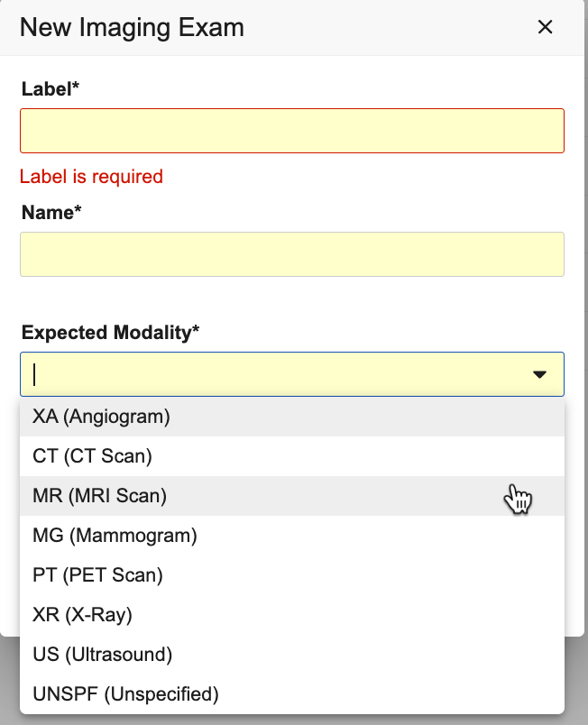
Task: Click the 'Expected Modality*' caption
Action: [x=110, y=333]
